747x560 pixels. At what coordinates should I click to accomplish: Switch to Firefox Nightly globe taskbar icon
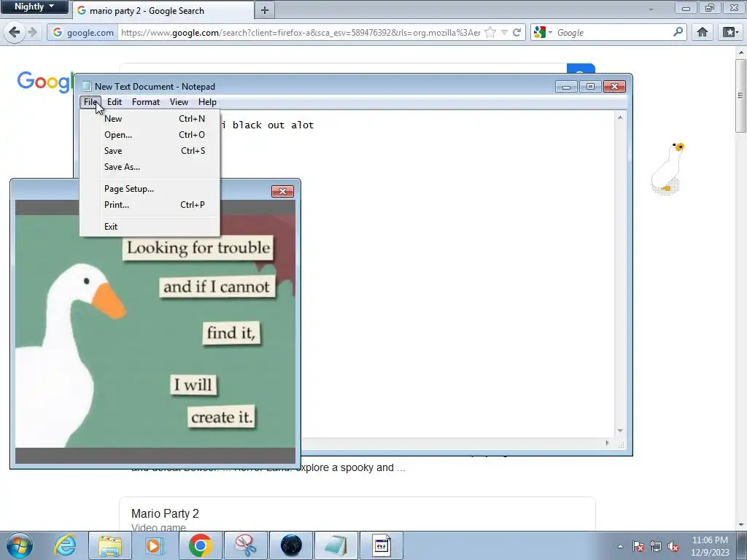coord(291,545)
